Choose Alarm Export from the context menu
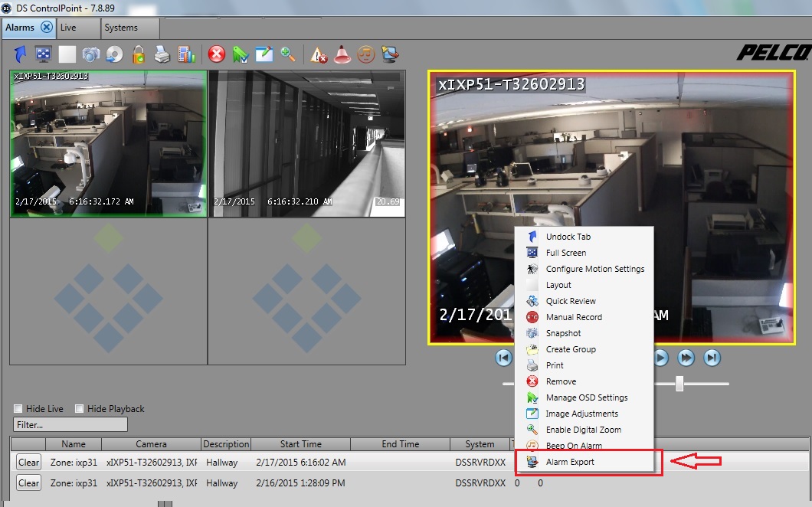Image resolution: width=812 pixels, height=507 pixels. [571, 461]
